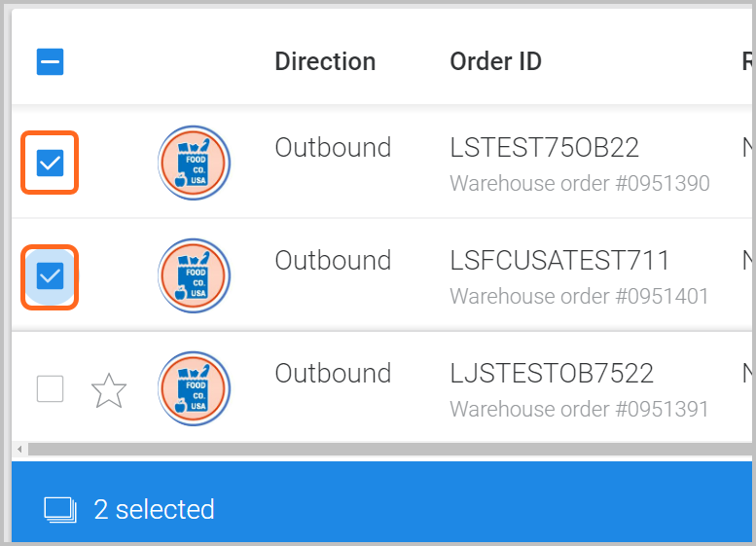Image resolution: width=756 pixels, height=546 pixels.
Task: Click the horizontal scrollbar track
Action: coord(389,449)
